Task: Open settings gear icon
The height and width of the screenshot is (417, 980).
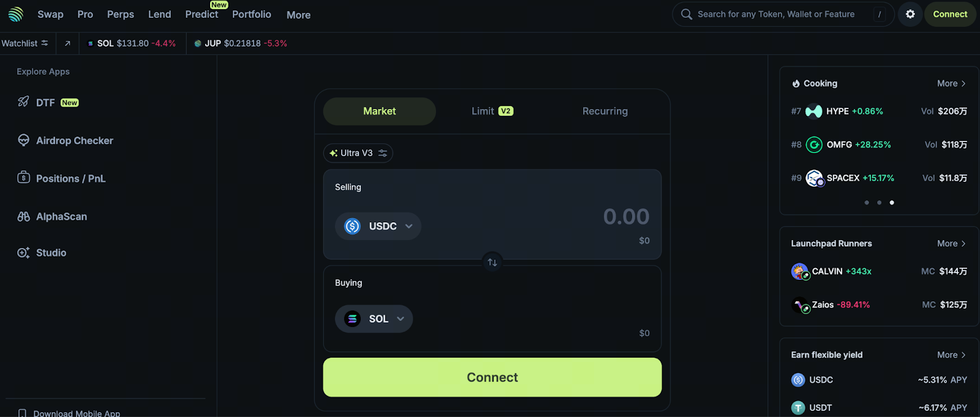Action: pyautogui.click(x=910, y=14)
